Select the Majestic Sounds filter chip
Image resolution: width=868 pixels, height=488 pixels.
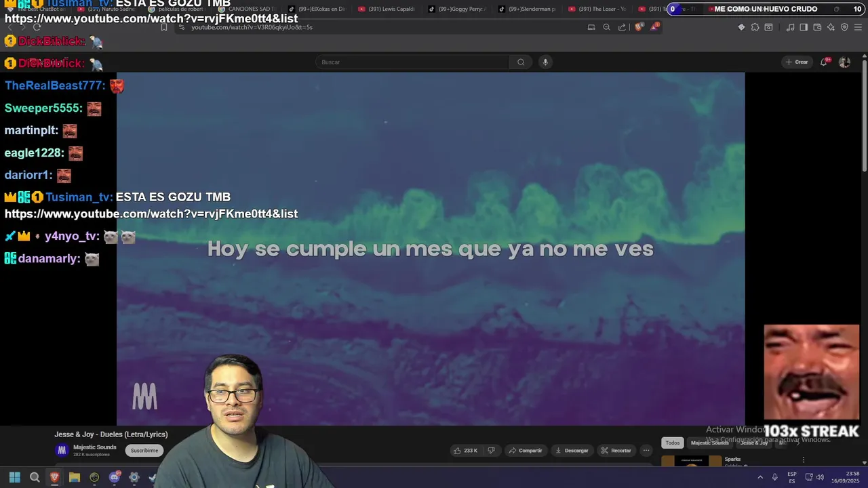tap(709, 443)
